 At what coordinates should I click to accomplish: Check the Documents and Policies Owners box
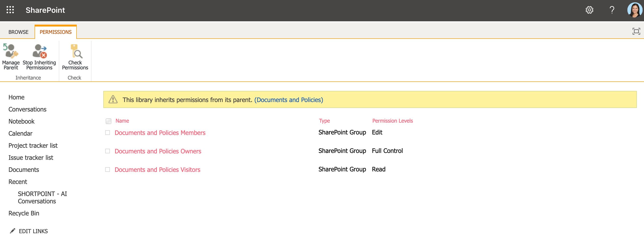[108, 151]
